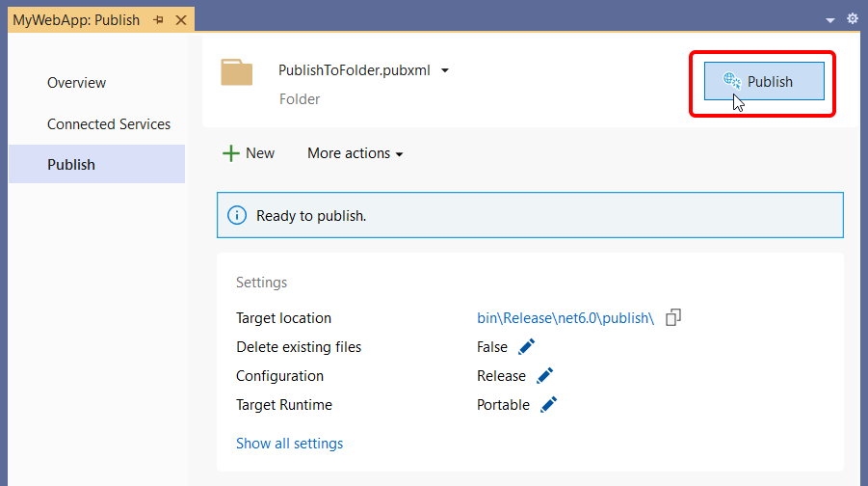
Task: Switch to the Overview section
Action: coord(76,83)
